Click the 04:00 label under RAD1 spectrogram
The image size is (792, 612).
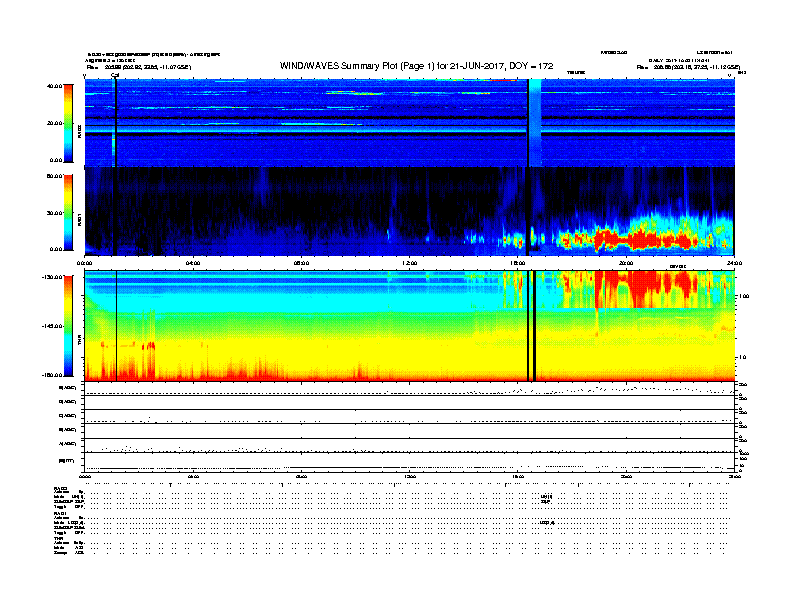pyautogui.click(x=193, y=263)
